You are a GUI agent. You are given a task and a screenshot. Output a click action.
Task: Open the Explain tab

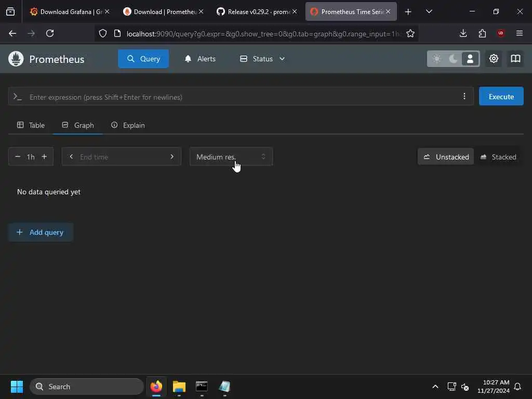[128, 125]
